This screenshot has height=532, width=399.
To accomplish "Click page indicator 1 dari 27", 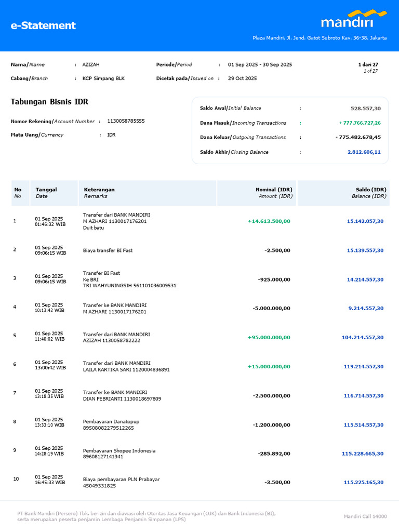I will (368, 64).
